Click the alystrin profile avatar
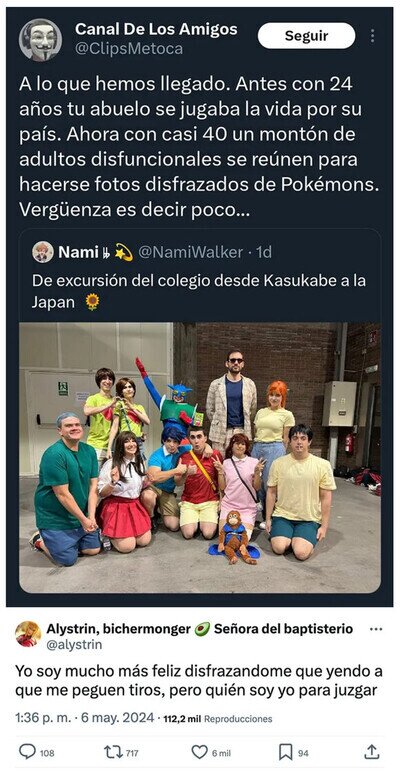The width and height of the screenshot is (400, 773). [28, 633]
